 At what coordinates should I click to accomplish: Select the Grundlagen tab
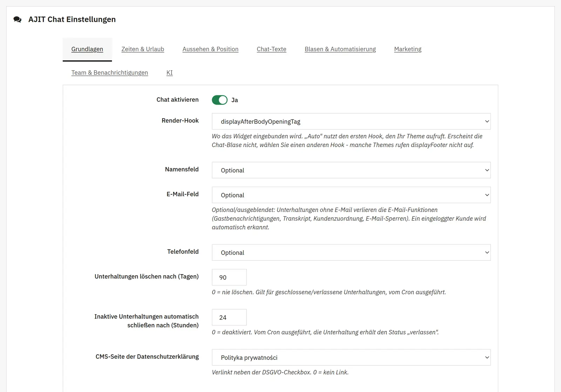[87, 49]
